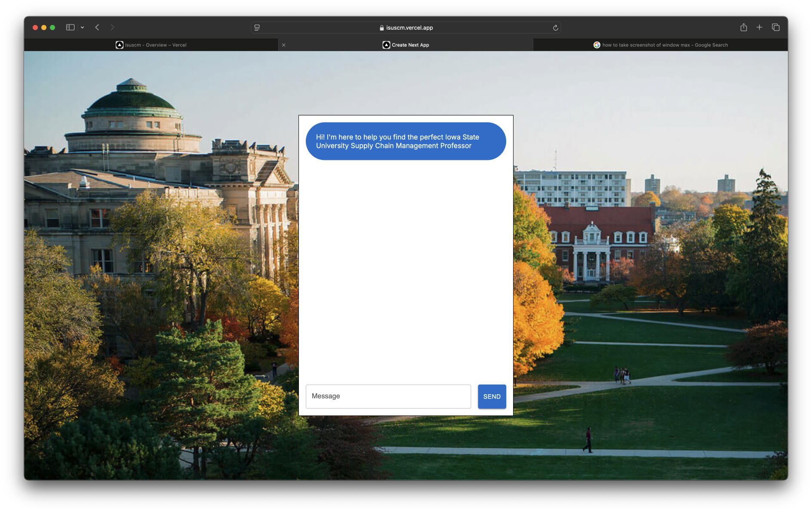Reload the isuscm.vercel.app page
The image size is (812, 512).
tap(555, 28)
